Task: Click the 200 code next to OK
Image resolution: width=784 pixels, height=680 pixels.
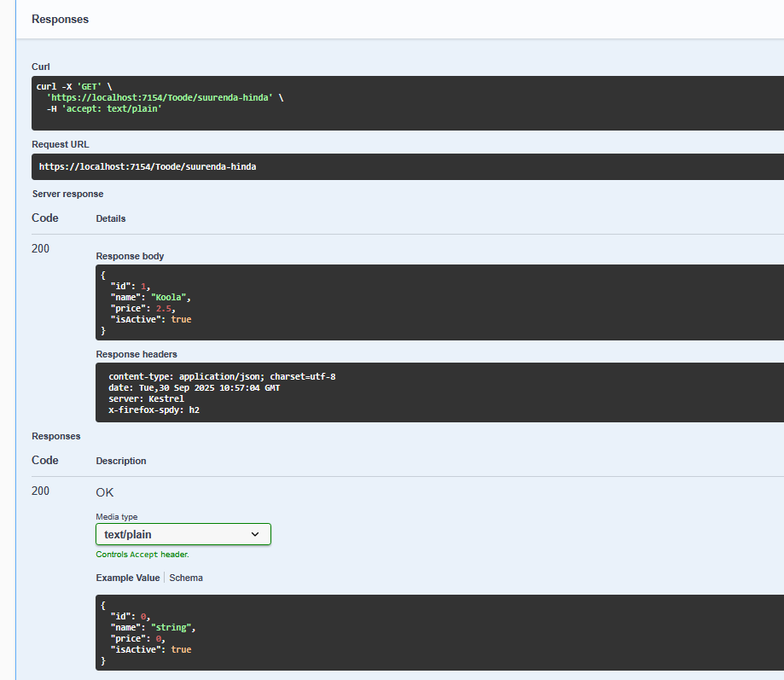Action: click(x=40, y=491)
